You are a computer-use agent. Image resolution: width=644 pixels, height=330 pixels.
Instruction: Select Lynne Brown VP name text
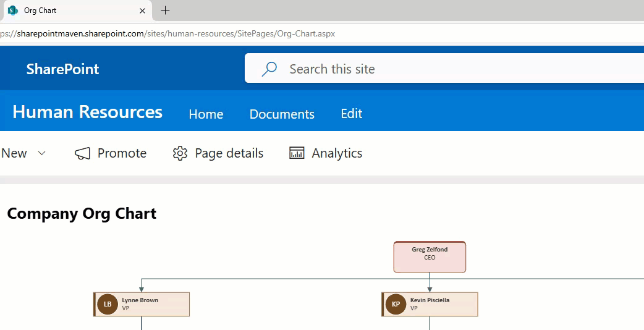[140, 300]
